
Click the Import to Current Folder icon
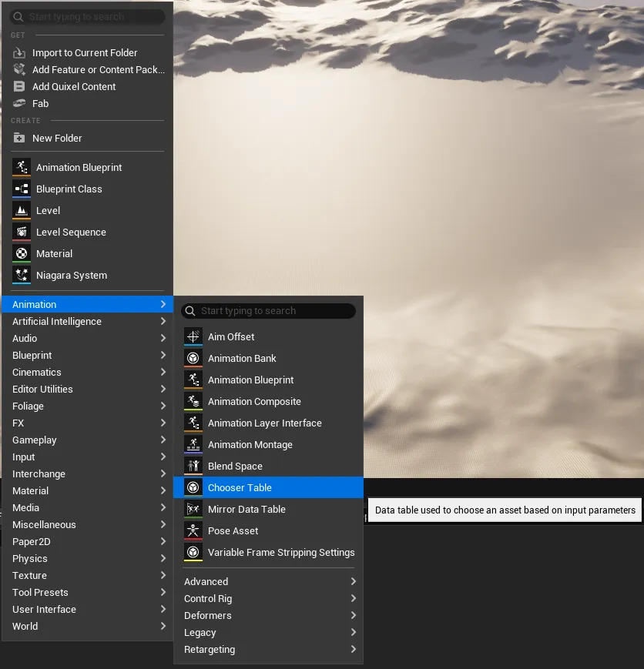pos(19,53)
